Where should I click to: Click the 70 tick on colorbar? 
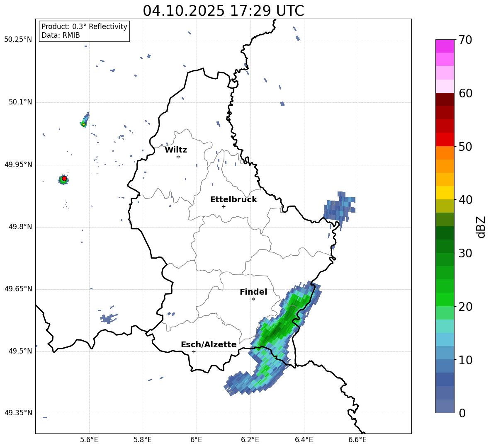pyautogui.click(x=465, y=40)
